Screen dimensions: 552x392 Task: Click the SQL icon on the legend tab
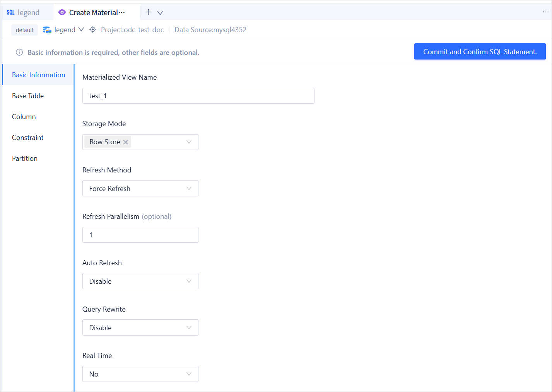(x=10, y=12)
